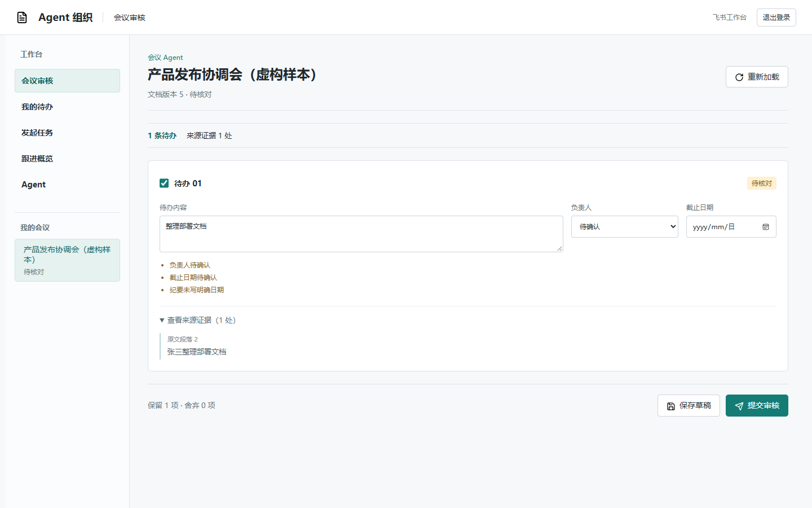812x508 pixels.
Task: Click 退出登录 button
Action: [776, 17]
